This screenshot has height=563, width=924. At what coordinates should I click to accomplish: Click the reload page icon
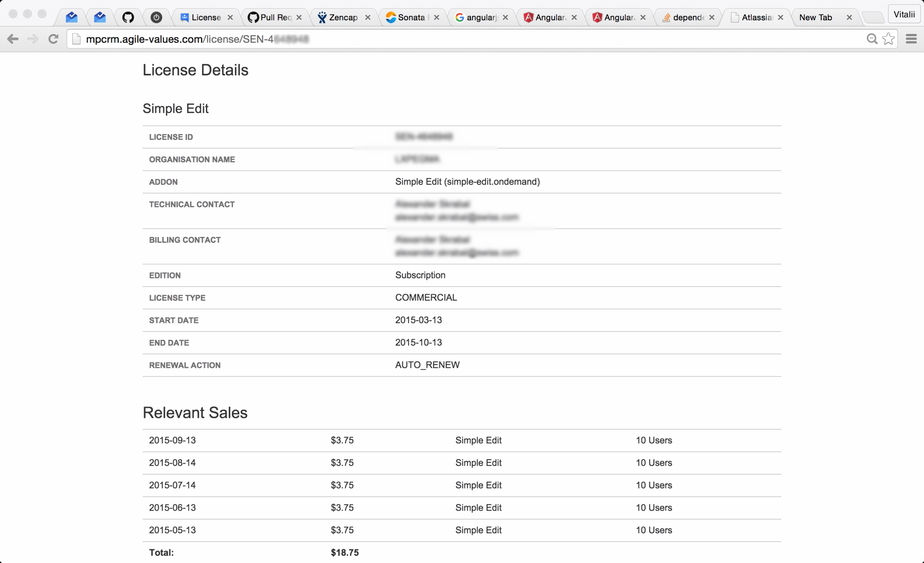click(54, 39)
